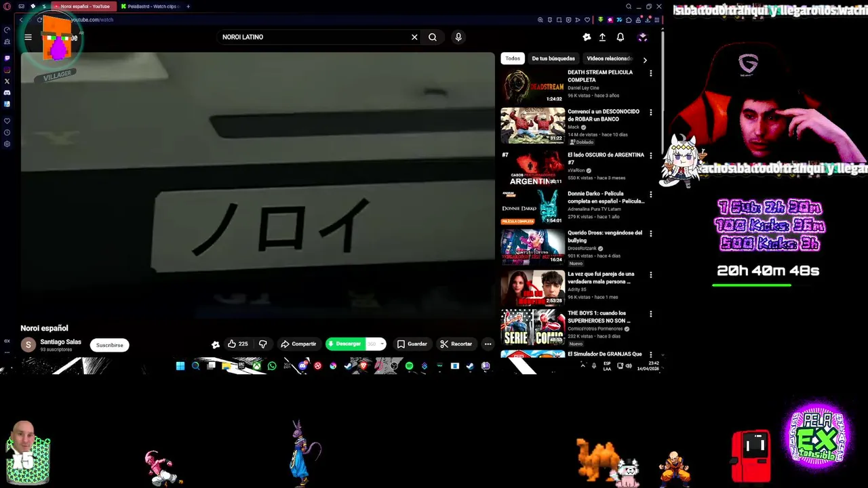Open THE BOYS 1 video thumbnail
The height and width of the screenshot is (488, 868).
click(533, 327)
